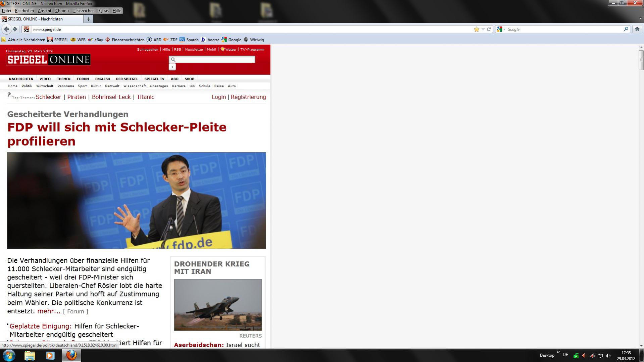Go back with the Firefox back arrow

(x=6, y=29)
